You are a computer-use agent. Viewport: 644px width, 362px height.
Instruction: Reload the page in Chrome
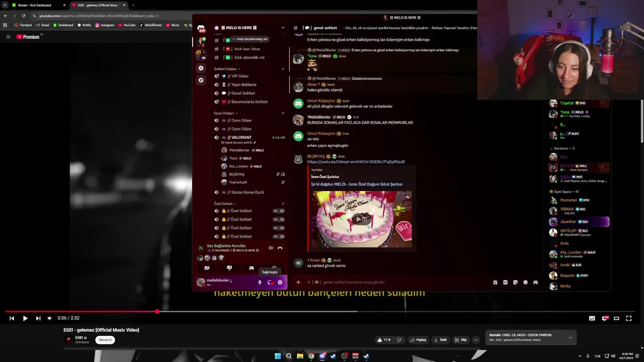point(23,16)
